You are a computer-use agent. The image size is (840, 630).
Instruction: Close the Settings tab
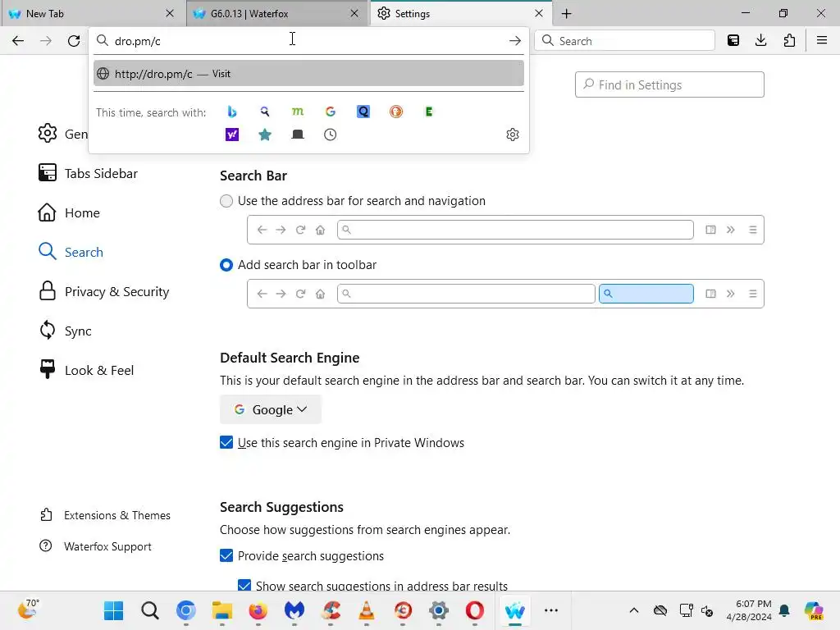pos(539,13)
